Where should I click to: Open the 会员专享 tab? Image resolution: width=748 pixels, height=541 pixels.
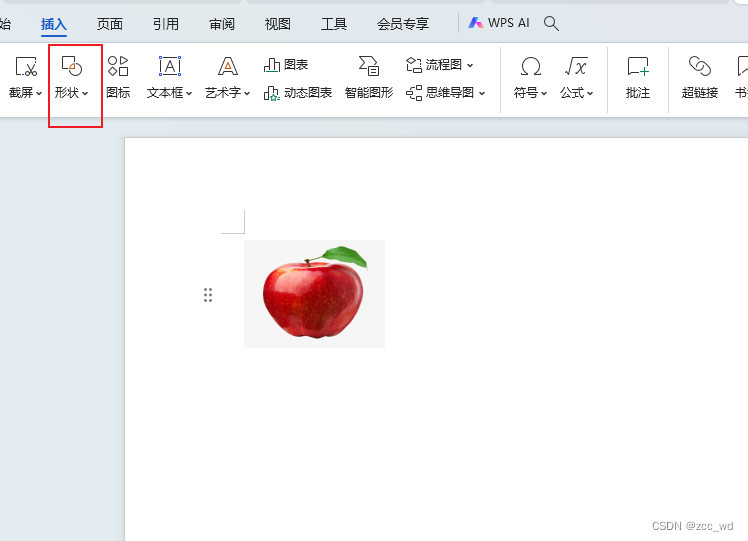pyautogui.click(x=403, y=24)
